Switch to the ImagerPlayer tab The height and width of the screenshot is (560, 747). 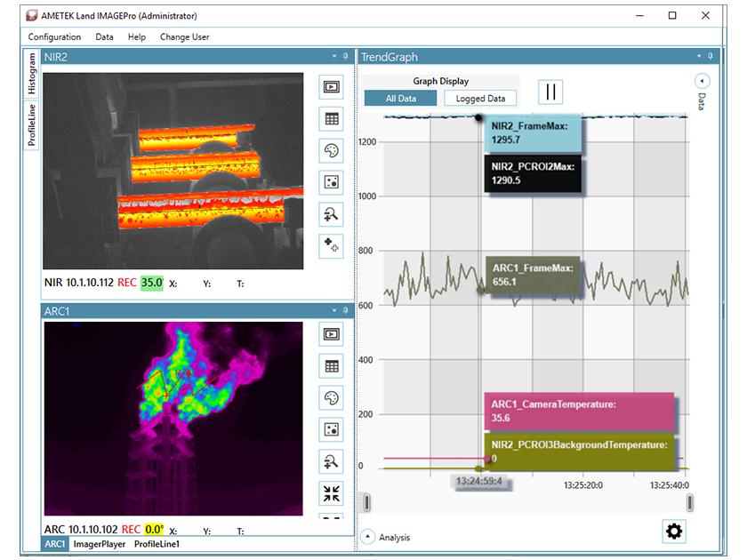point(100,543)
